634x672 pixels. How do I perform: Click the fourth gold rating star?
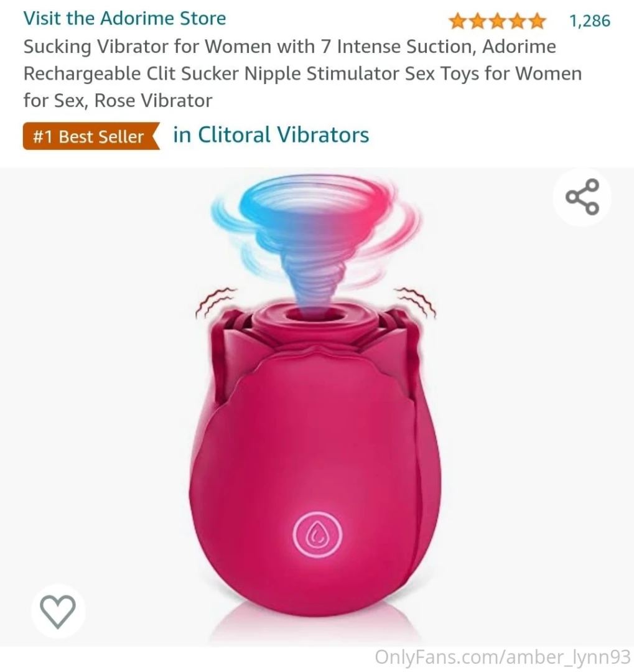pos(518,21)
